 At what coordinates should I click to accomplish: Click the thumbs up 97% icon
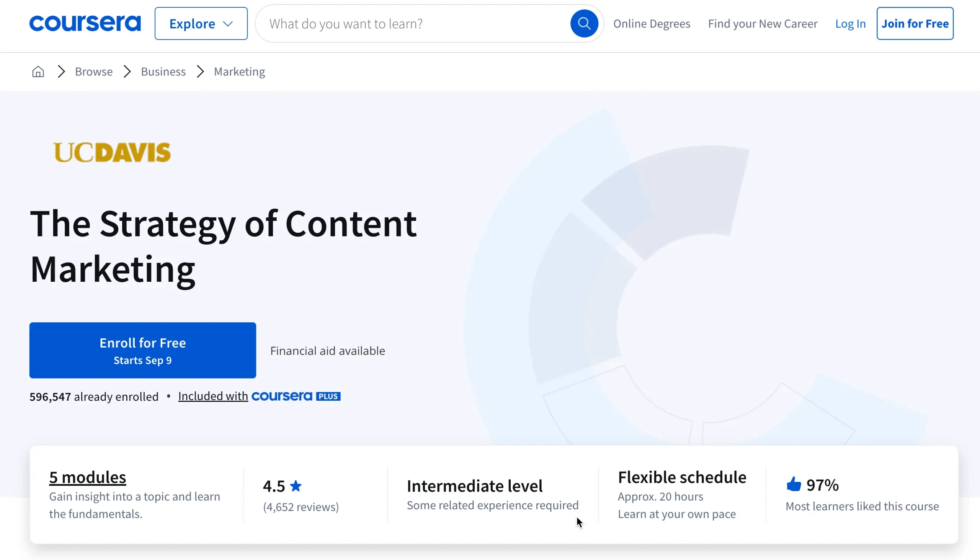pos(794,484)
